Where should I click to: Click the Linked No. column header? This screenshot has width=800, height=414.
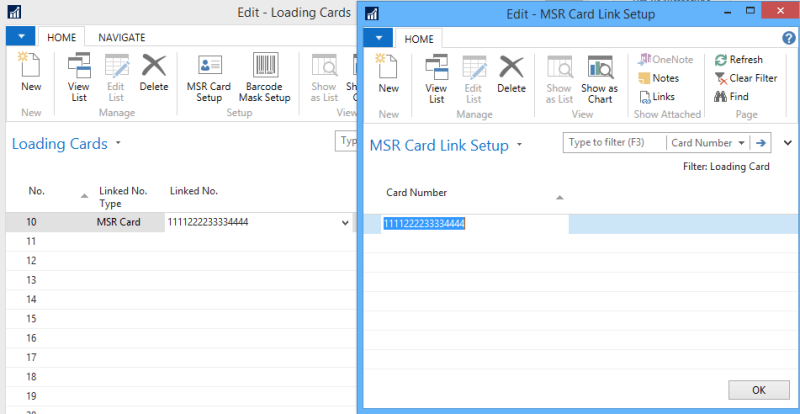pos(194,191)
